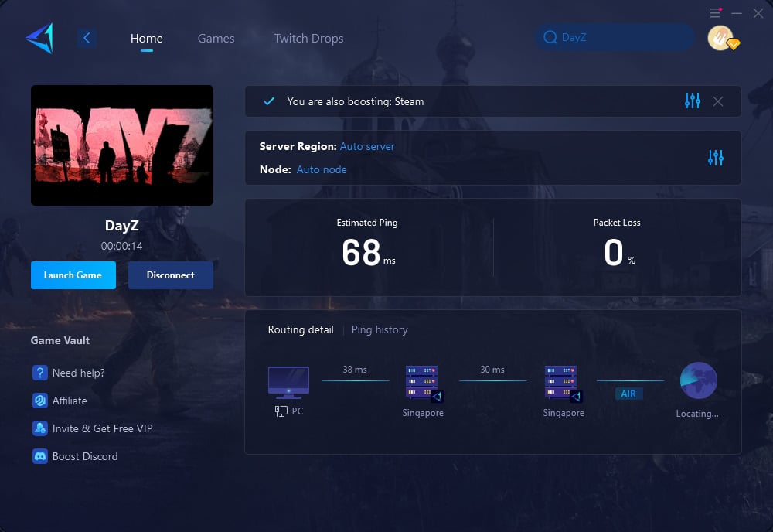Click the second Singapore server icon
The image size is (773, 532).
click(x=564, y=384)
